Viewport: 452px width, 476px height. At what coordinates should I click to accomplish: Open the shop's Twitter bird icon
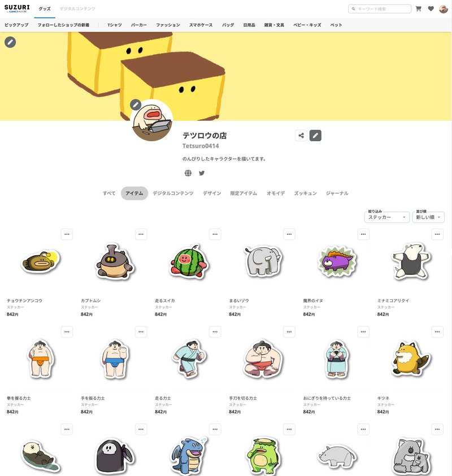pos(202,173)
